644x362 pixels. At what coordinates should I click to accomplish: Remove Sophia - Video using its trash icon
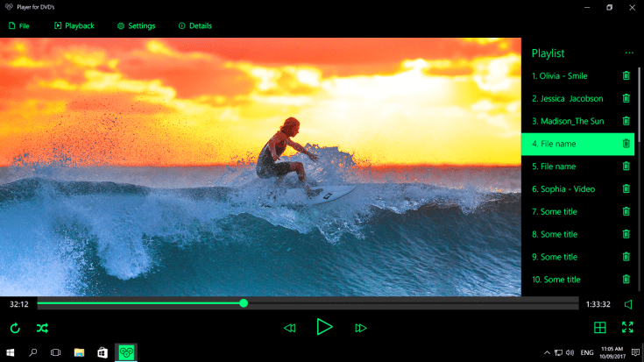(x=626, y=189)
